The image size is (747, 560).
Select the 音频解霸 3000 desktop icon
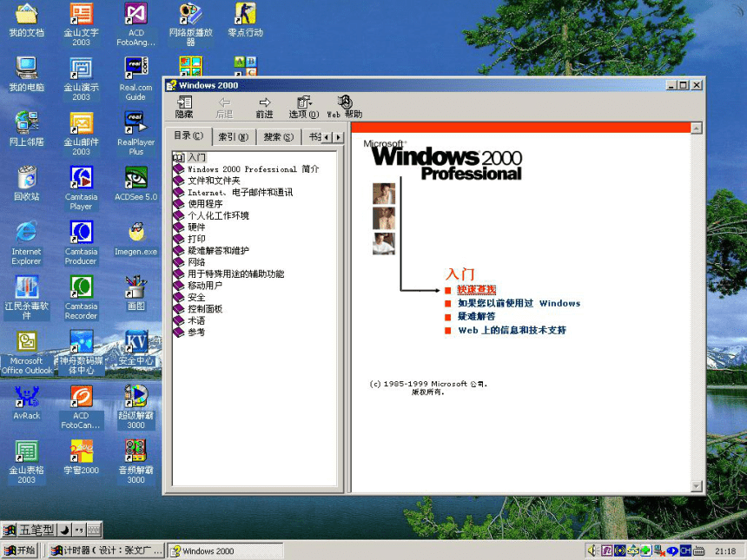[x=136, y=463]
